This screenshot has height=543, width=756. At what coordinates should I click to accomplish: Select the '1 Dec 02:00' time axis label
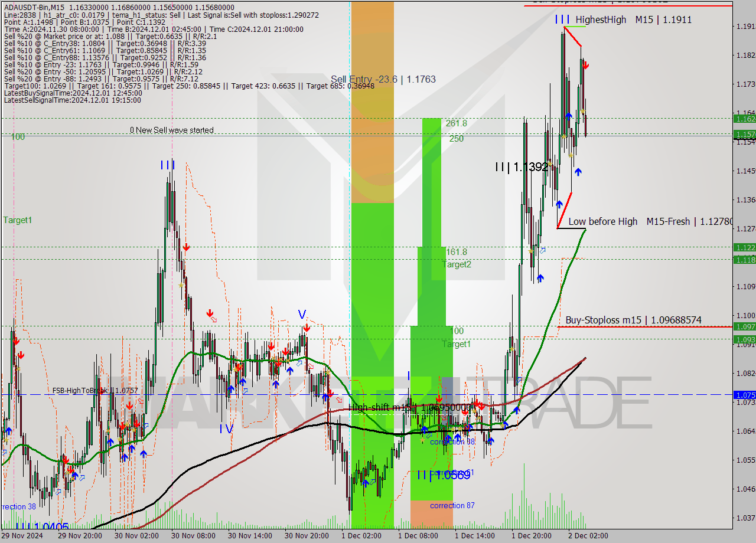(x=361, y=536)
